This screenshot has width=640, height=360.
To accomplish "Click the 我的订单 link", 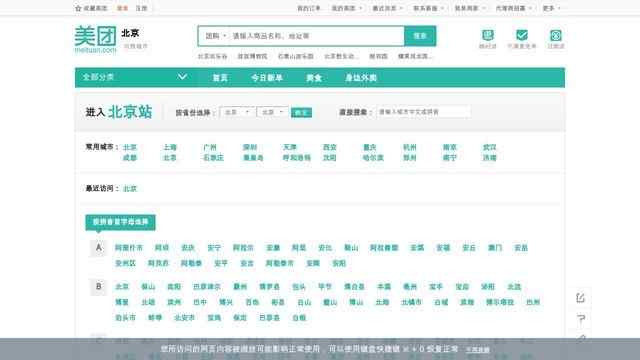I will 309,8.
